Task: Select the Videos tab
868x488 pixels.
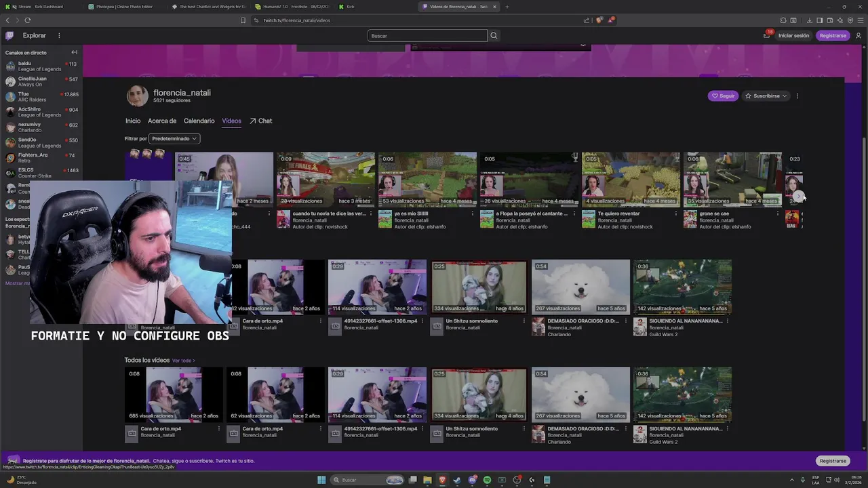Action: coord(231,121)
